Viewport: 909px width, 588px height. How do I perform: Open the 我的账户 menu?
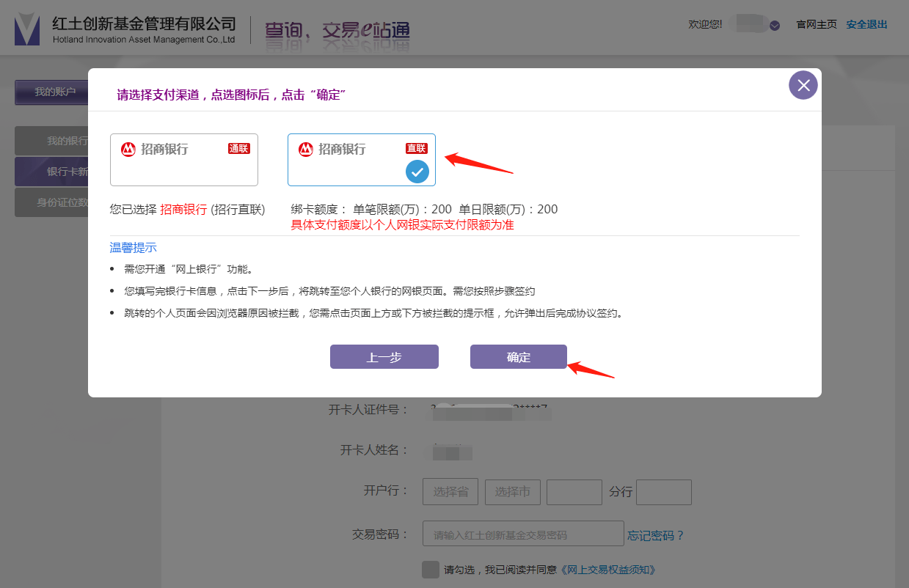click(51, 92)
